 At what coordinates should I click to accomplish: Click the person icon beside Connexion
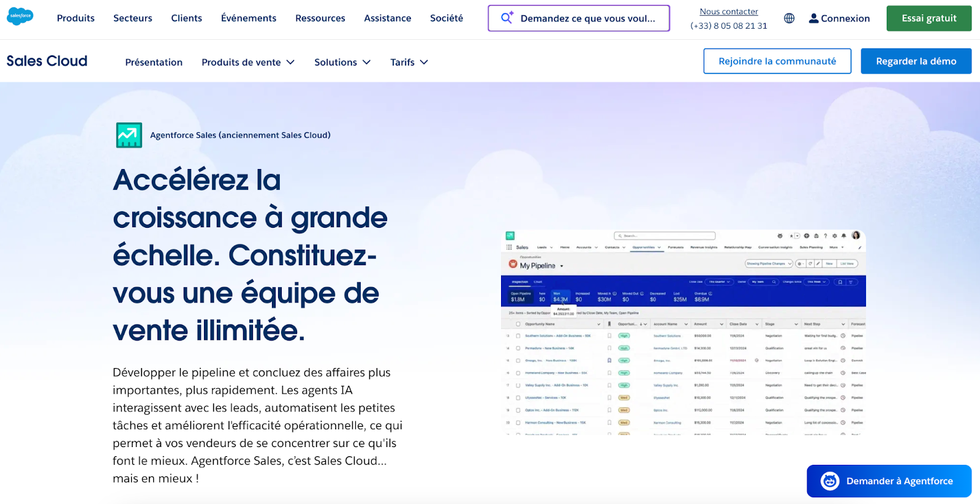pos(813,18)
